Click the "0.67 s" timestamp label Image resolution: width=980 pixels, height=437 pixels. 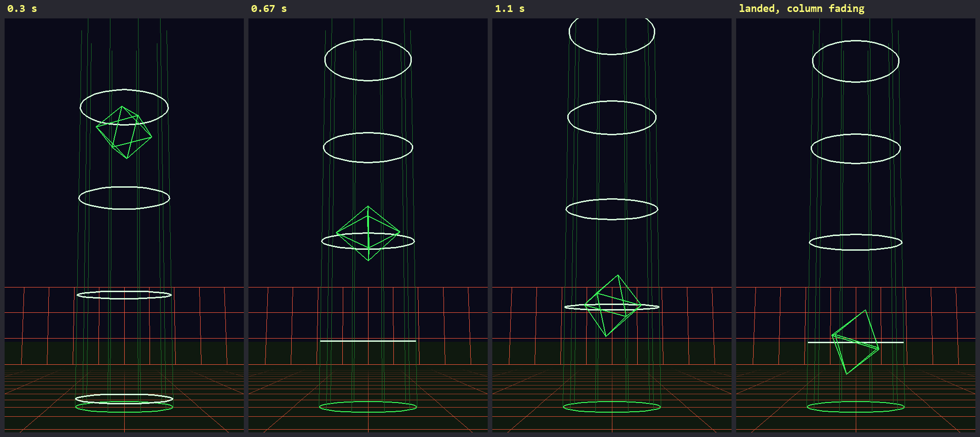[269, 9]
